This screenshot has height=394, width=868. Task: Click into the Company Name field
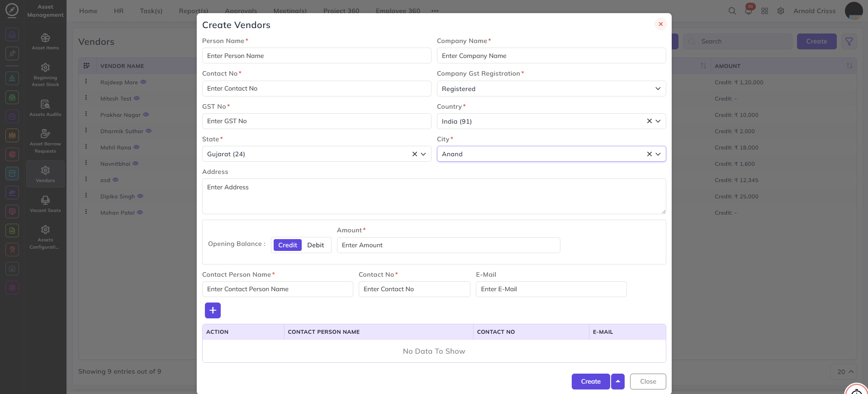tap(551, 56)
